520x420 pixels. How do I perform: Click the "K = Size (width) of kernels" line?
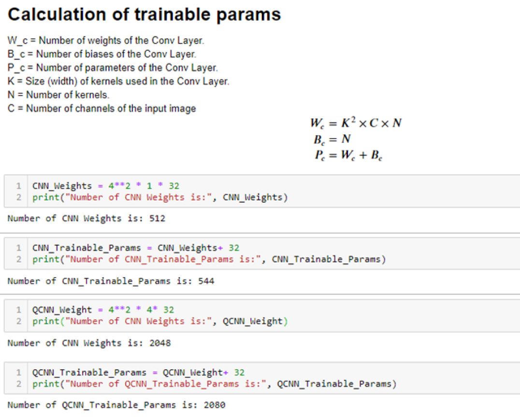pos(118,81)
